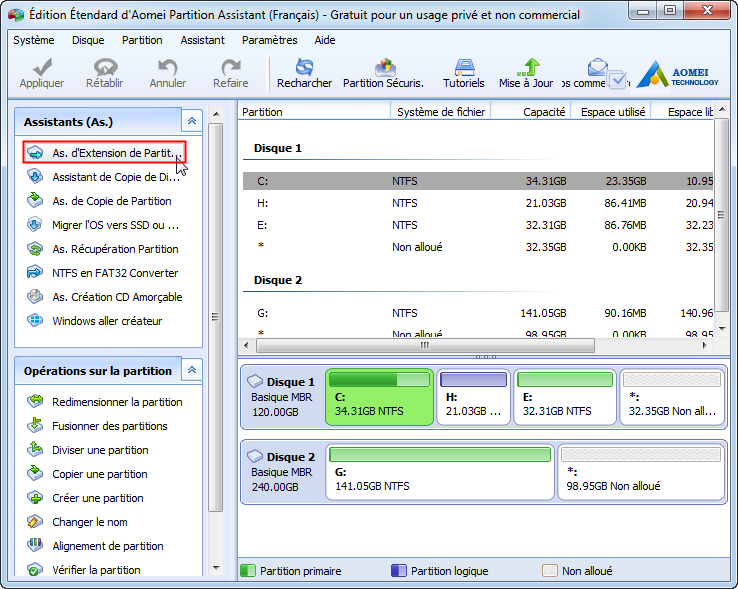The height and width of the screenshot is (589, 738).
Task: Select the H: 21.03GB partition block
Action: tap(473, 397)
